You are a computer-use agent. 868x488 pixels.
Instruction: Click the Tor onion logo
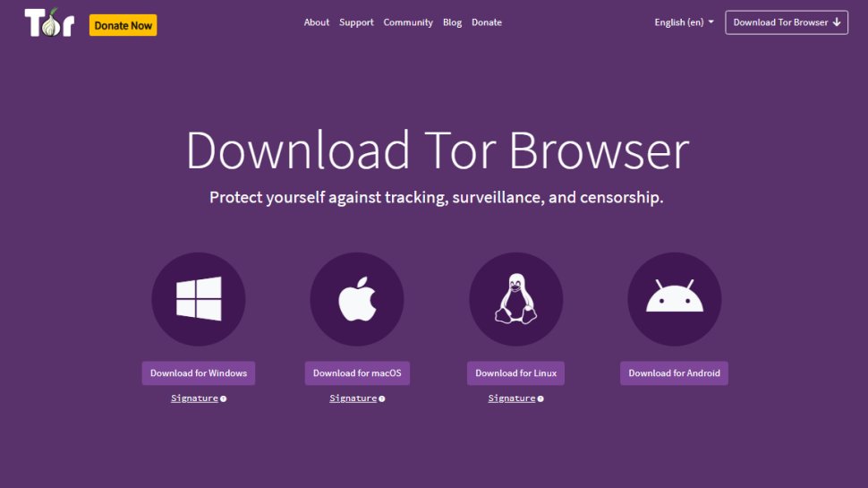(x=49, y=22)
